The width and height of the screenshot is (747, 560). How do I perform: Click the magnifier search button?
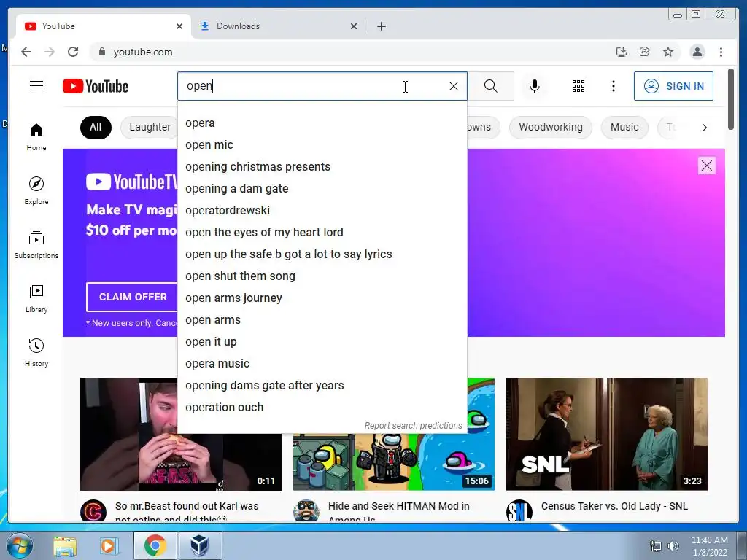pos(491,86)
